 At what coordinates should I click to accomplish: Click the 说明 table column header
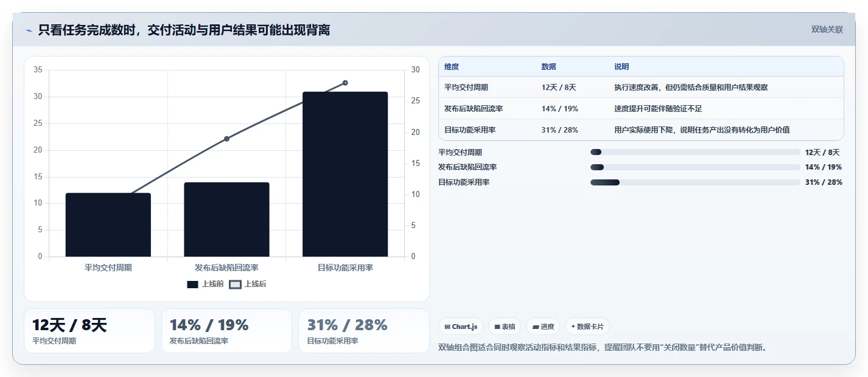click(621, 67)
